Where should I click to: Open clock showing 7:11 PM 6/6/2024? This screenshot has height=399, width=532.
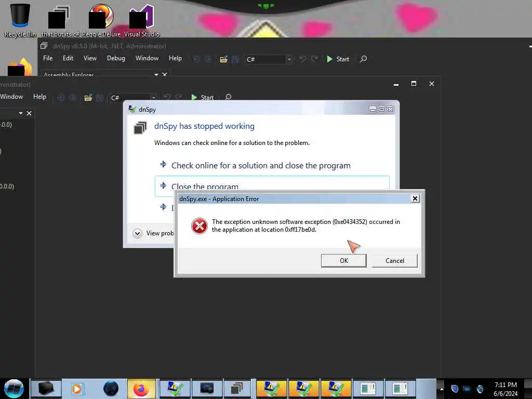506,389
